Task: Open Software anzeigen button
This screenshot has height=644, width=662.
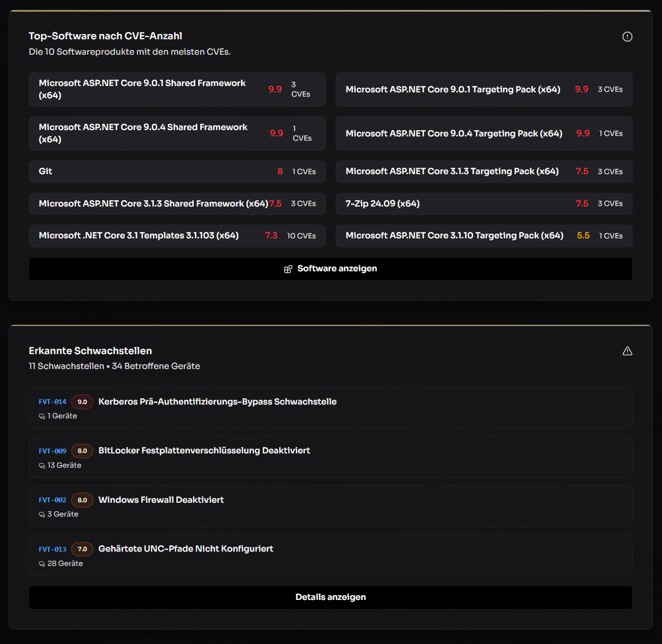Action: [330, 269]
